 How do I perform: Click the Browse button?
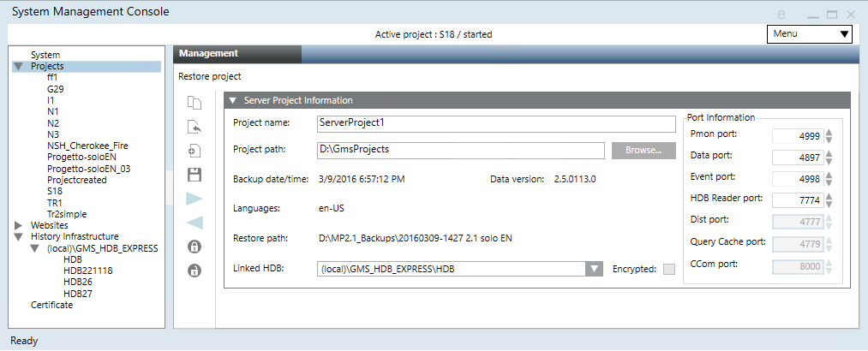point(644,151)
